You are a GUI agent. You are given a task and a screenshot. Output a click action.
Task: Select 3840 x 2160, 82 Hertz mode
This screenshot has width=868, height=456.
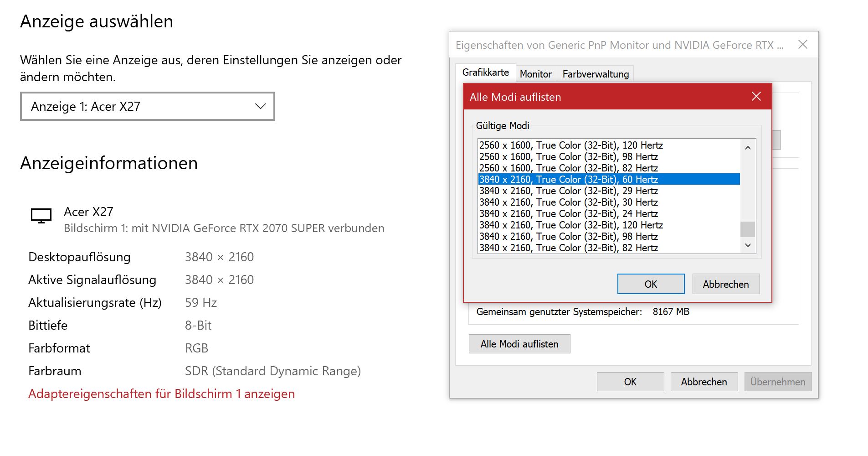pyautogui.click(x=609, y=248)
